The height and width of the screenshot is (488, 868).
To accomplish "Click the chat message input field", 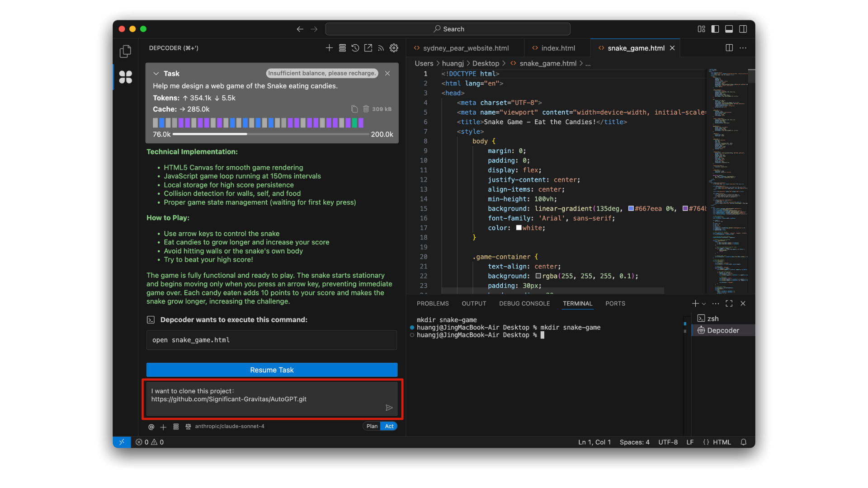I will coord(267,398).
